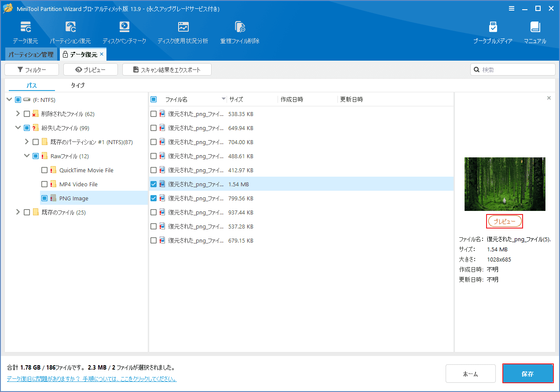
Task: Switch to the パーティション管理 tab
Action: tap(31, 54)
